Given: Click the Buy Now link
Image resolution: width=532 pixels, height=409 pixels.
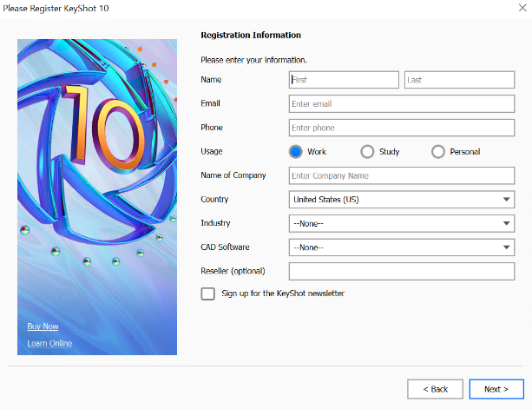Looking at the screenshot, I should (x=43, y=327).
